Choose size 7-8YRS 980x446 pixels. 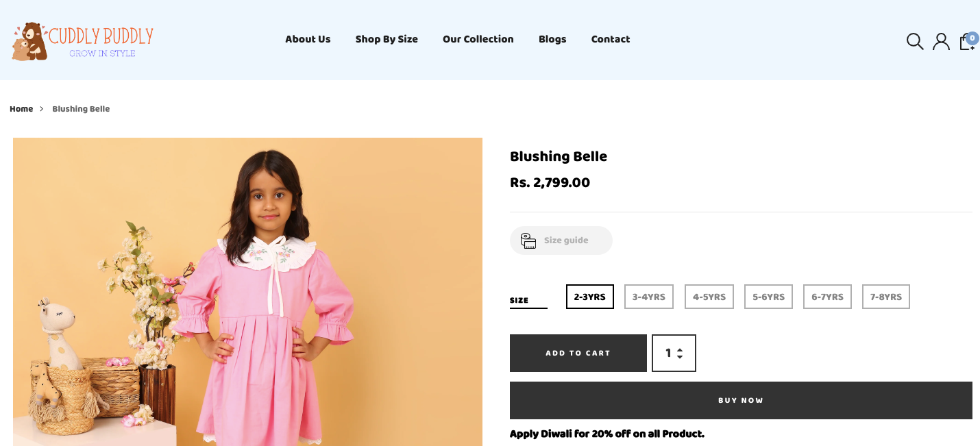(885, 297)
